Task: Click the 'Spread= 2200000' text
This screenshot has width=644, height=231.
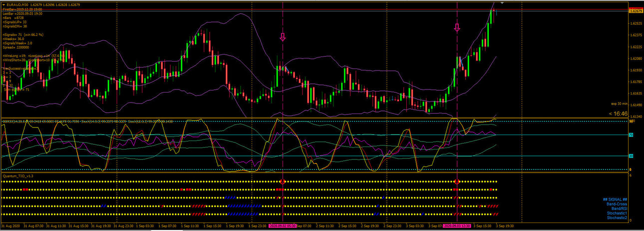Action: coord(15,47)
